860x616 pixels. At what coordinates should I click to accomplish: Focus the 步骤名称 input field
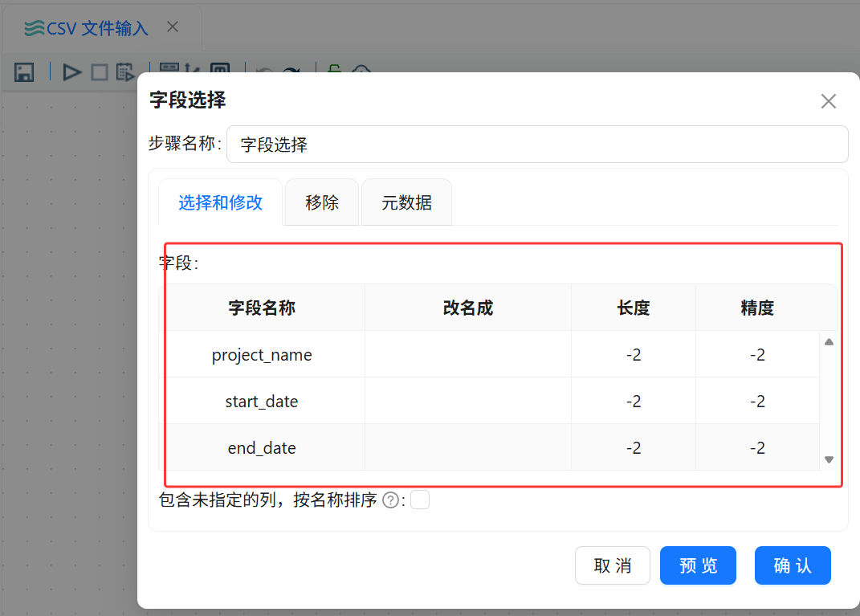click(x=537, y=145)
